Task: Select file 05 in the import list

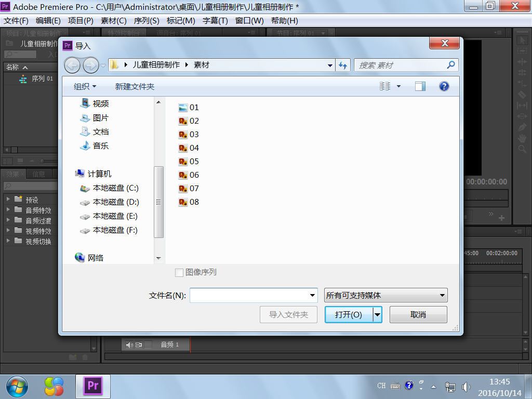Action: [x=188, y=162]
